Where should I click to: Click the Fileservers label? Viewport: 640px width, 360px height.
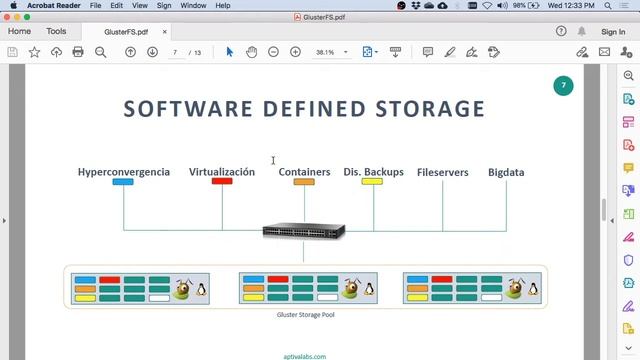click(442, 172)
